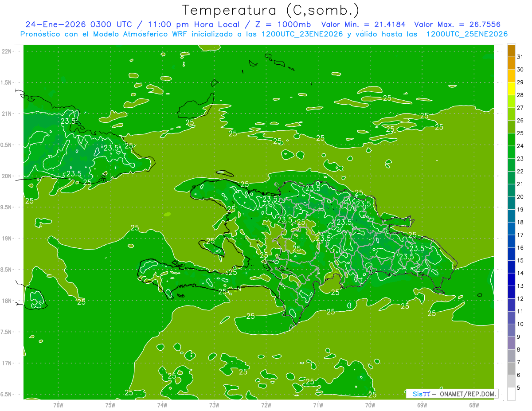Screen dimensions: 532x411
Task: Click color bar label '10'
Action: tap(520, 324)
